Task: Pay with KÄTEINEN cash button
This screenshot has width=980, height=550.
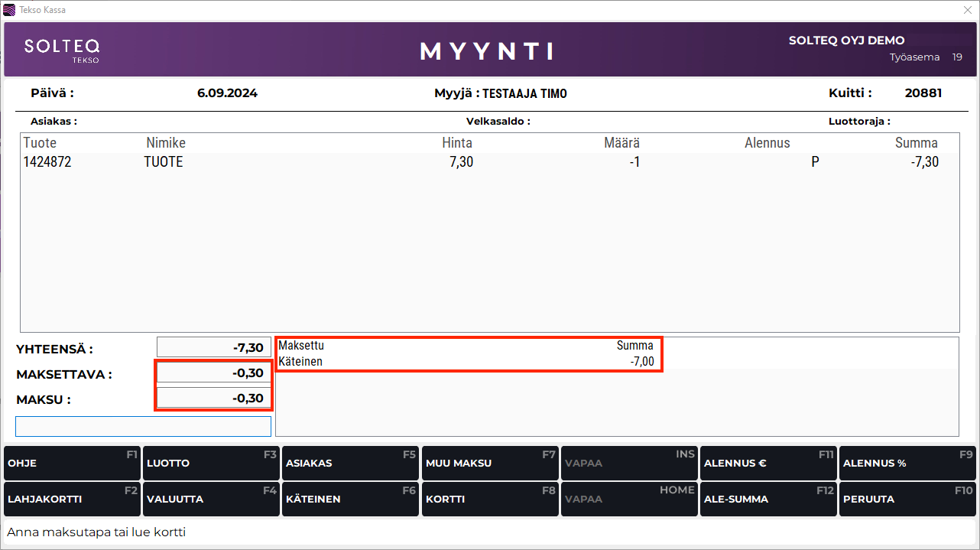Action: point(349,499)
